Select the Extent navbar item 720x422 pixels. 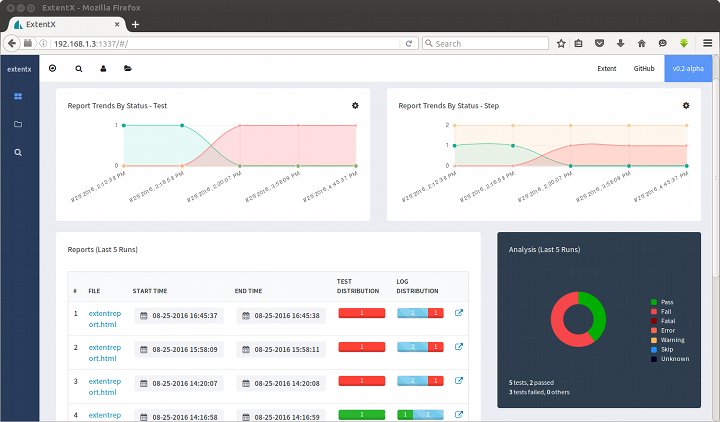(x=606, y=69)
